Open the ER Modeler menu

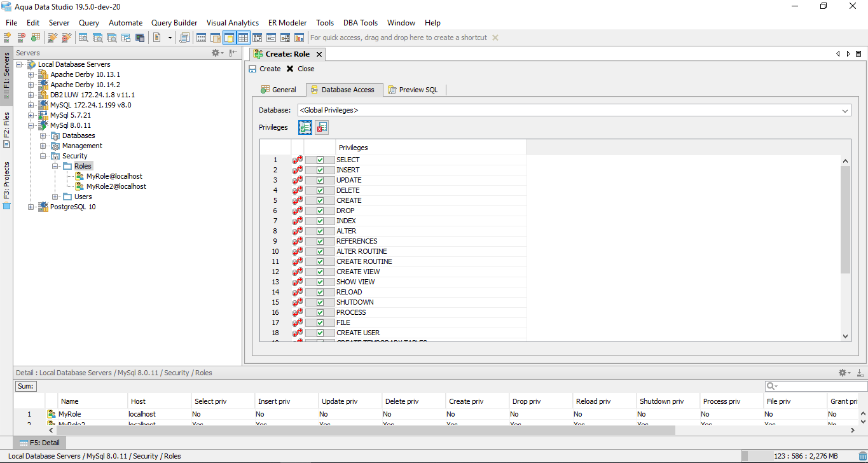coord(287,22)
